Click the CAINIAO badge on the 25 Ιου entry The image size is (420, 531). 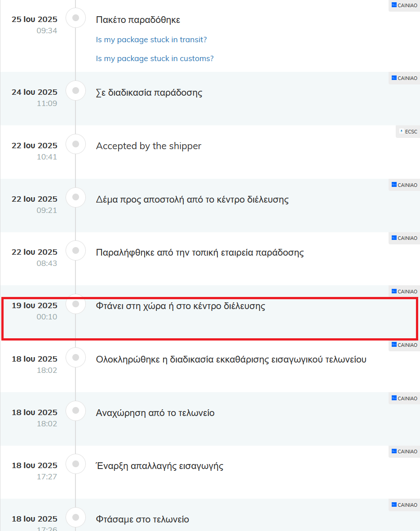click(x=404, y=5)
